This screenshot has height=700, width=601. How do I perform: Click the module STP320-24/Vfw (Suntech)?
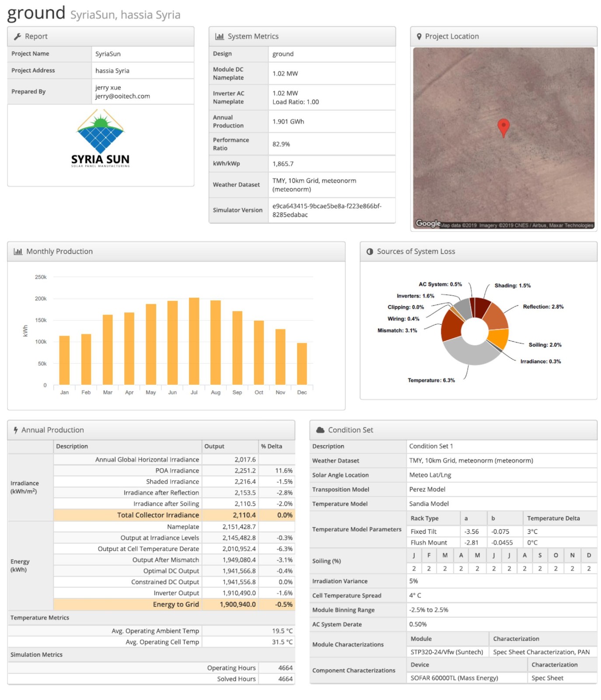pyautogui.click(x=447, y=652)
